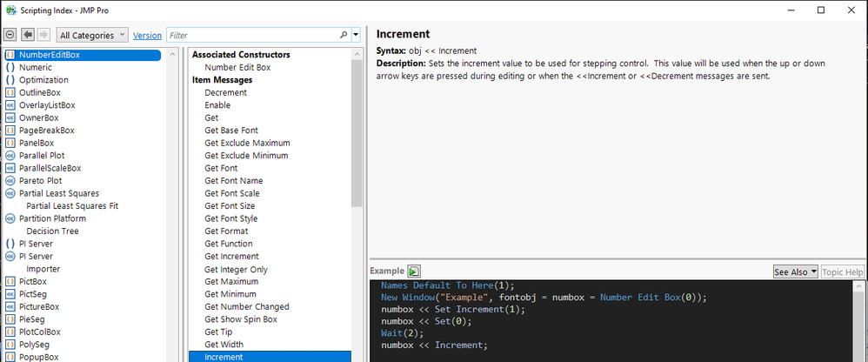Select the Get message
The width and height of the screenshot is (868, 362).
(x=211, y=117)
